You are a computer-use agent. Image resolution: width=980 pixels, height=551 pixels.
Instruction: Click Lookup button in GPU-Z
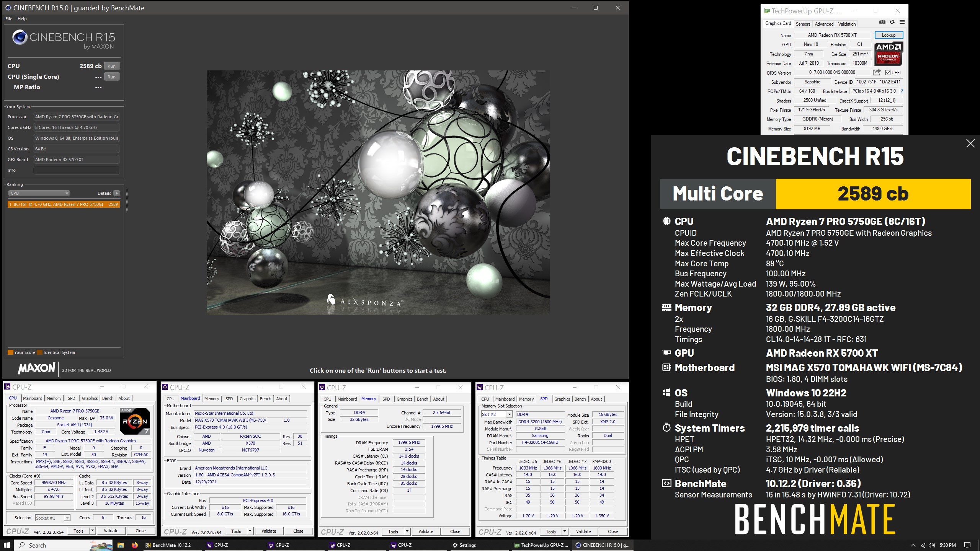coord(889,35)
